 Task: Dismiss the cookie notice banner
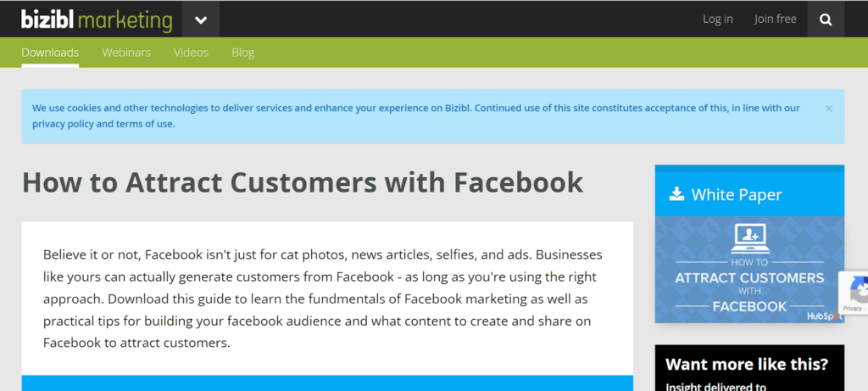coord(828,109)
